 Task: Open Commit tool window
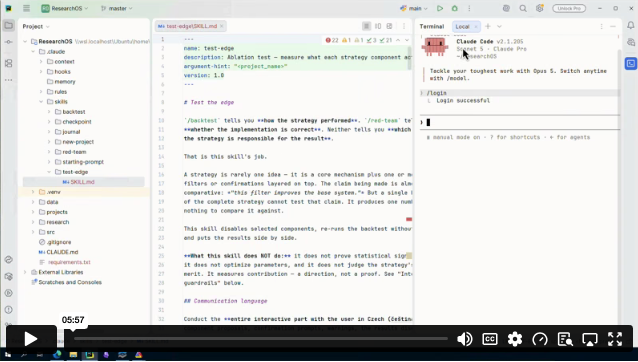tap(9, 42)
